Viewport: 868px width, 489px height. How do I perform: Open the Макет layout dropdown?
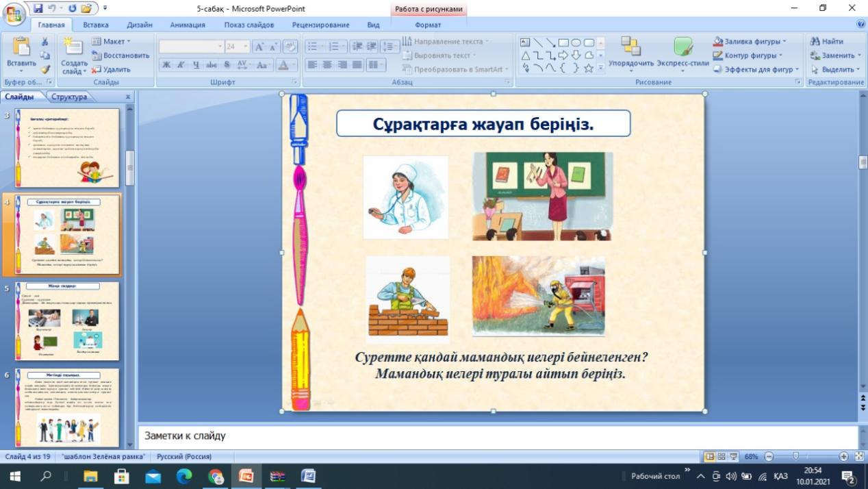click(x=111, y=42)
